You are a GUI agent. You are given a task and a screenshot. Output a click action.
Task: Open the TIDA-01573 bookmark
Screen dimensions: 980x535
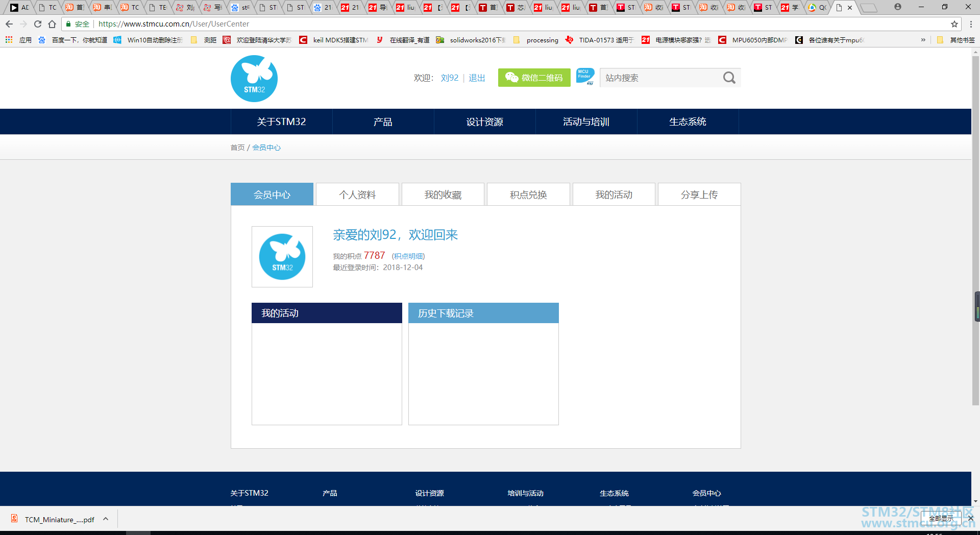pos(600,40)
